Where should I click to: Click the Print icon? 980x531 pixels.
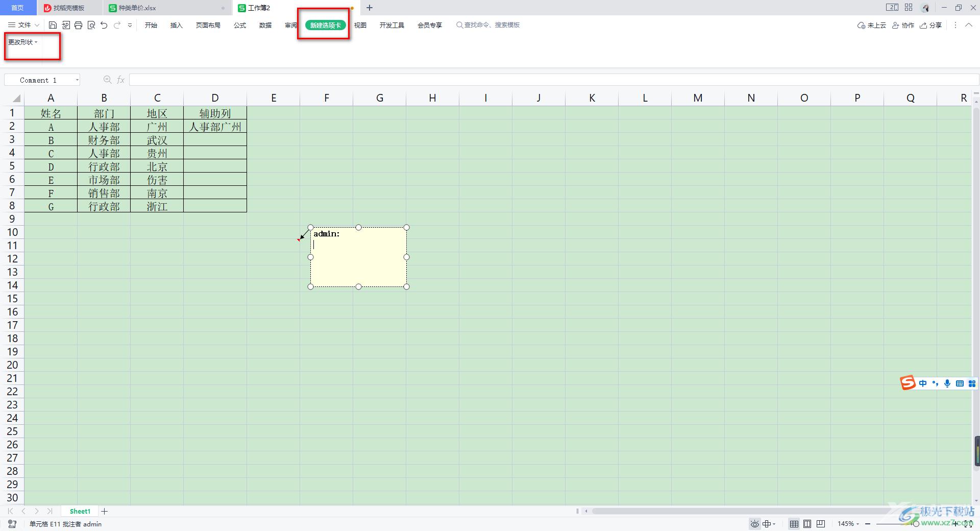(x=79, y=25)
